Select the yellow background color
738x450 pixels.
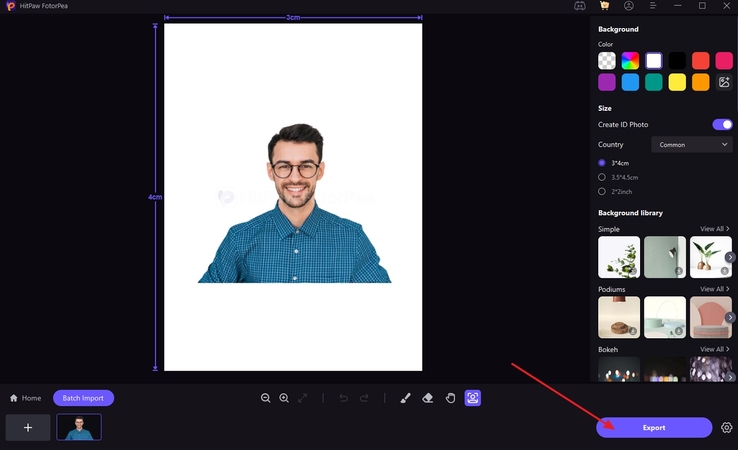point(677,82)
